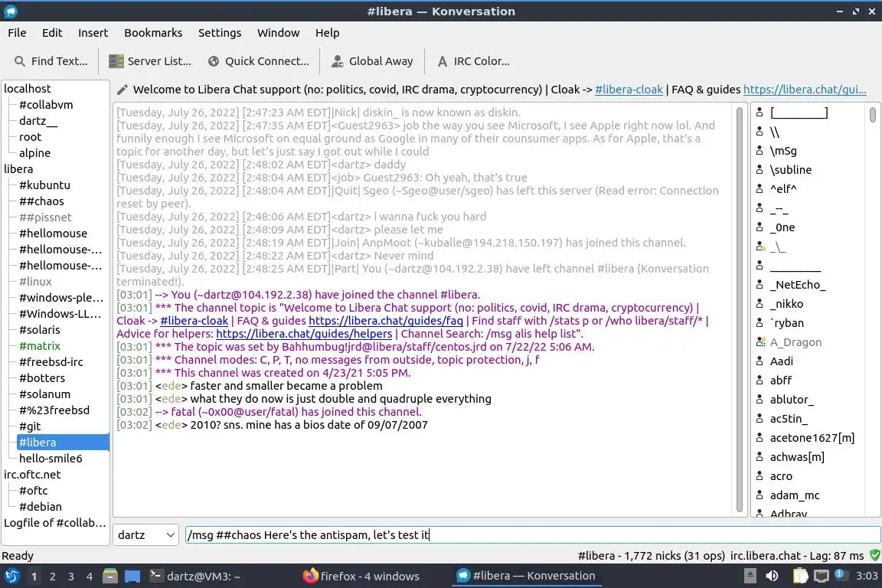
Task: Click the secure connection shield in status bar
Action: (x=874, y=555)
